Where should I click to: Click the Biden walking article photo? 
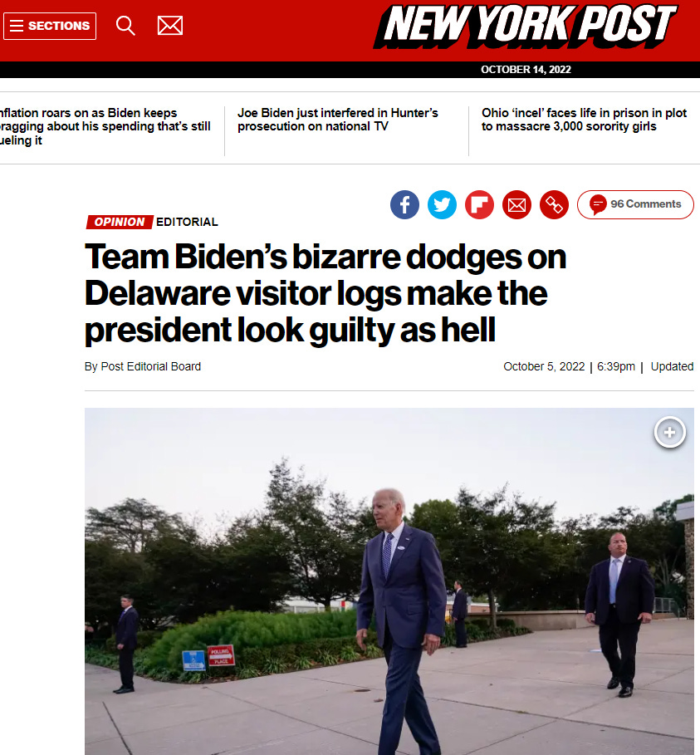389,581
